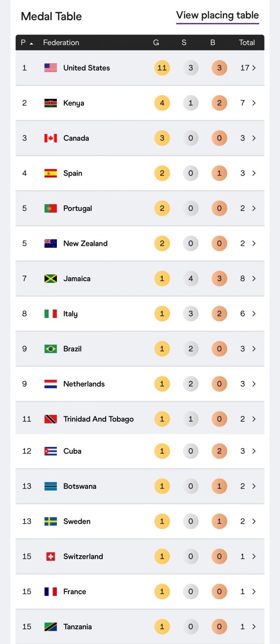Open the View placing table link
Image resolution: width=280 pixels, height=644 pixels.
point(217,16)
